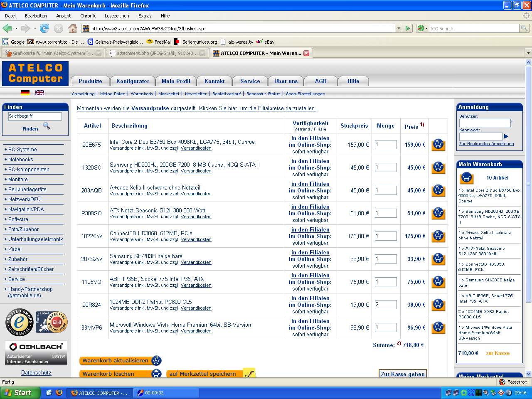Viewport: 532px width, 399px height.
Task: Open the URL bar history dropdown
Action: point(399,28)
